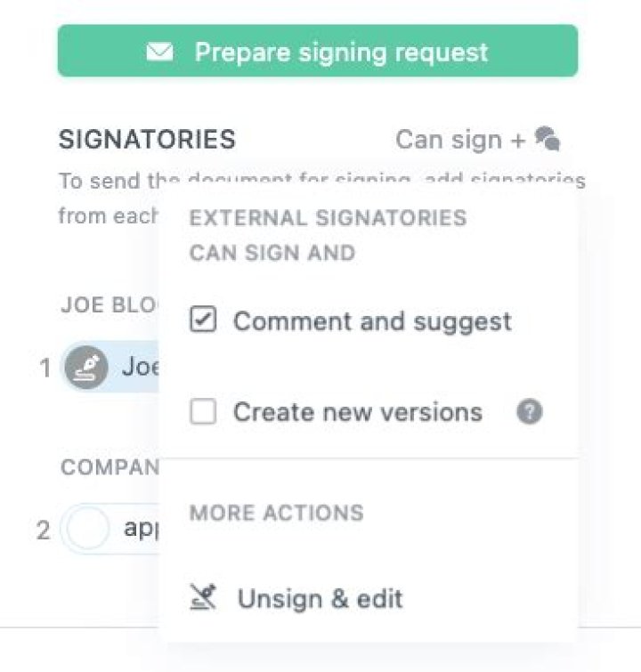Select the Unsign & edit menu action
The height and width of the screenshot is (672, 641).
[x=320, y=598]
